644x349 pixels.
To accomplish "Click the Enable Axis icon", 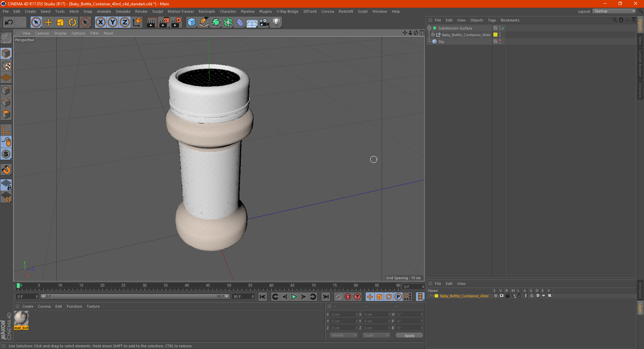I will [x=6, y=130].
